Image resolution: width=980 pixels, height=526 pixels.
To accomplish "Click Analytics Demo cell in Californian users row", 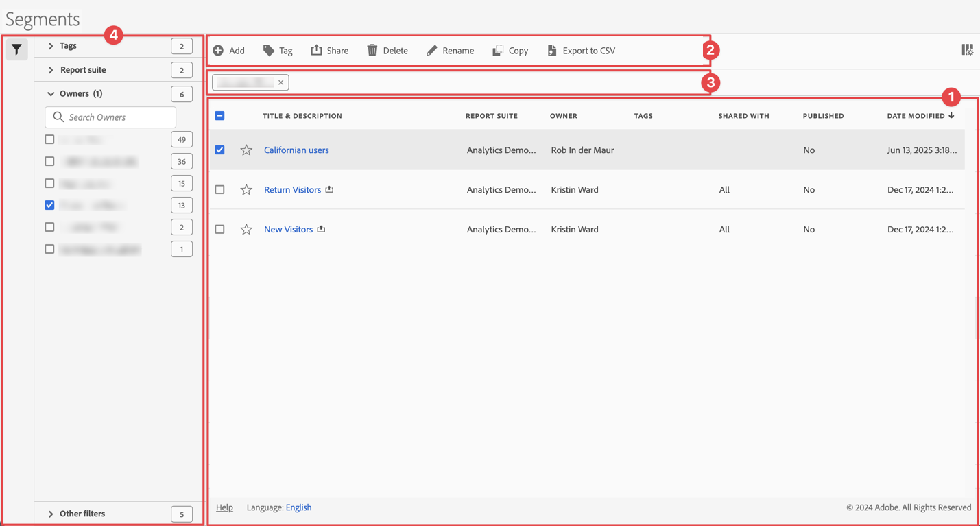I will (501, 150).
